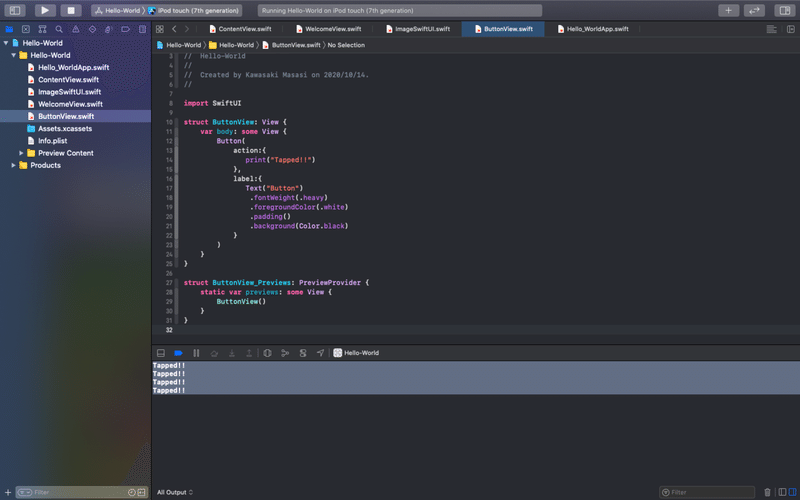Open the Environment Overrides
800x500 pixels.
(x=303, y=353)
